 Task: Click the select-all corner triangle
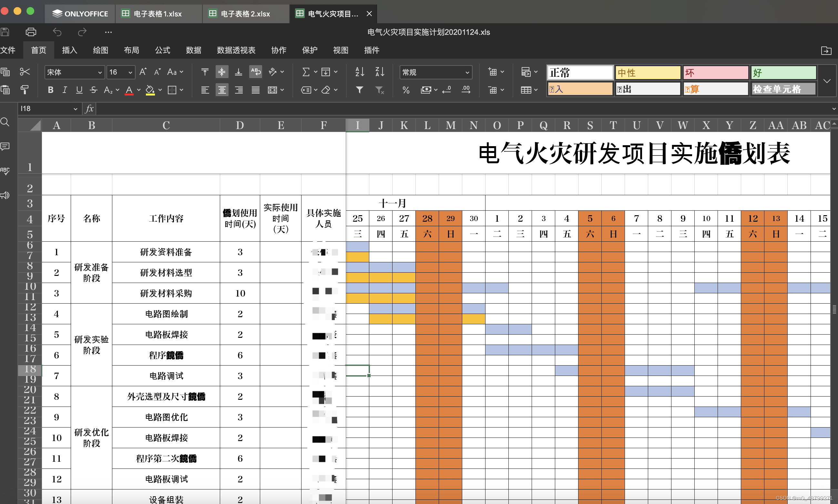[30, 125]
